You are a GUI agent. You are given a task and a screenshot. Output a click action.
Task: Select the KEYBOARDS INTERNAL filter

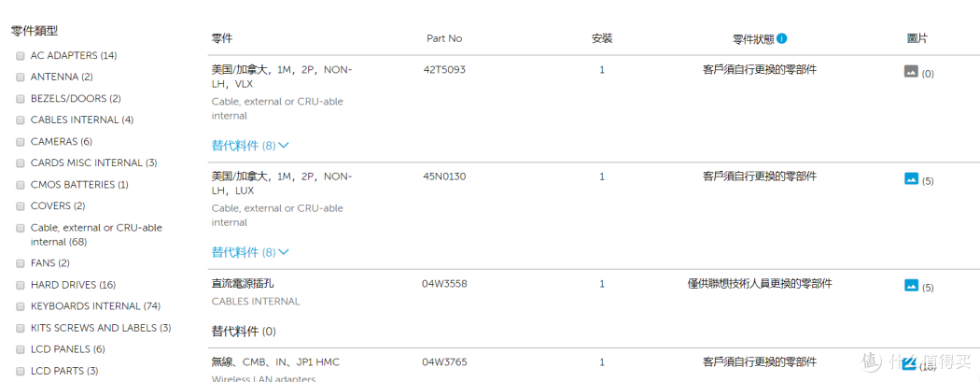[x=21, y=306]
